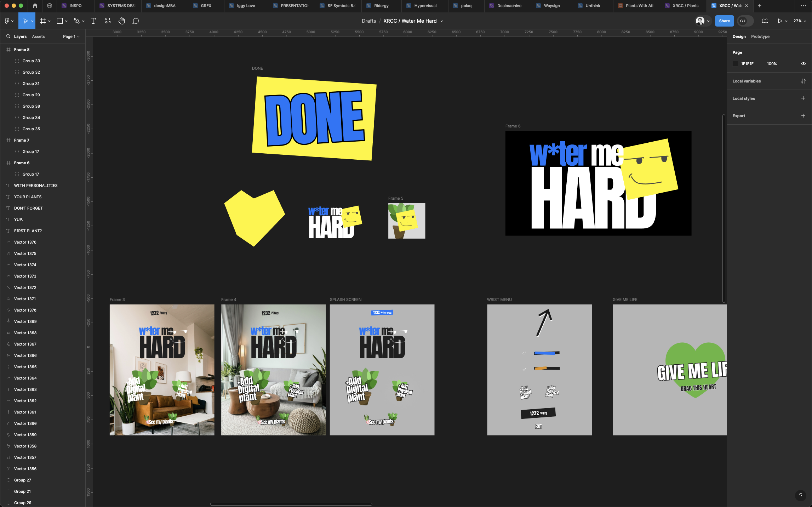Screen dimensions: 812x507
Task: Toggle Dev Mode switch
Action: tap(745, 21)
